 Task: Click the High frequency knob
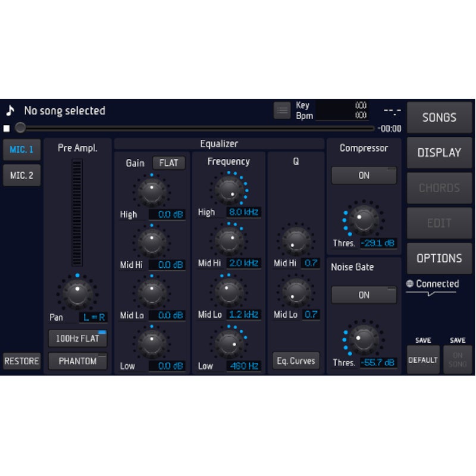[229, 190]
